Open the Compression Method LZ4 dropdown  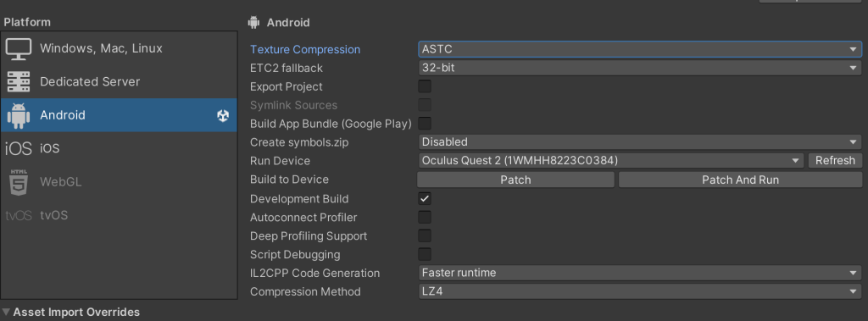click(x=639, y=291)
